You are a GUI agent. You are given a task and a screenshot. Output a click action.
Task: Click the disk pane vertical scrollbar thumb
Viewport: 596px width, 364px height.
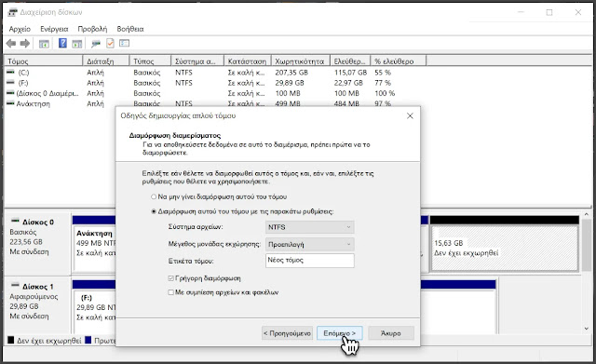click(586, 245)
